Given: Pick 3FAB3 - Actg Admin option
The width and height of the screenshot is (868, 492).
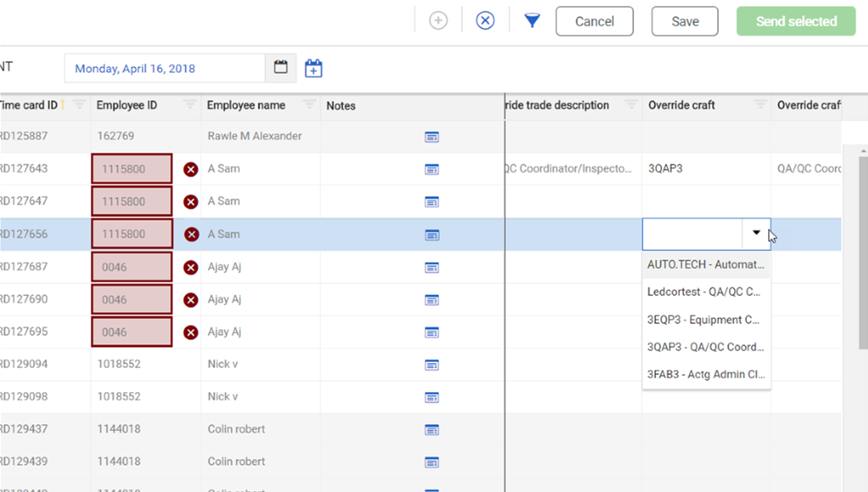Looking at the screenshot, I should click(x=705, y=374).
